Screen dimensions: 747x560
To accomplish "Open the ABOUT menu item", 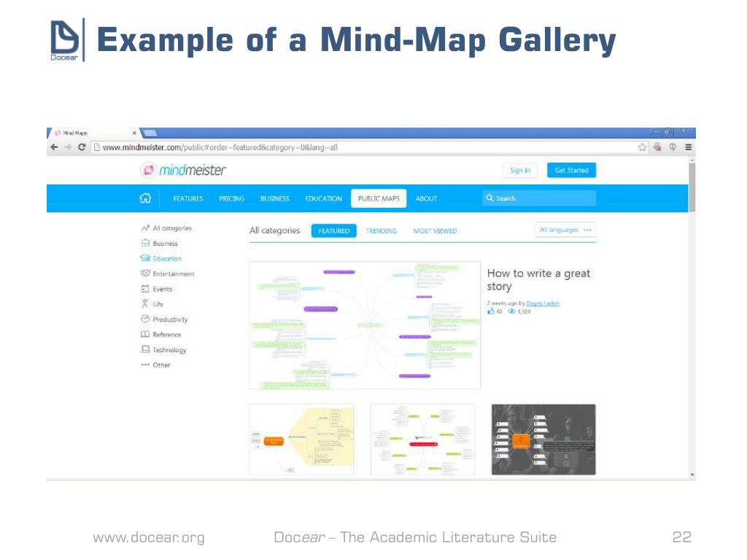I will coord(426,198).
